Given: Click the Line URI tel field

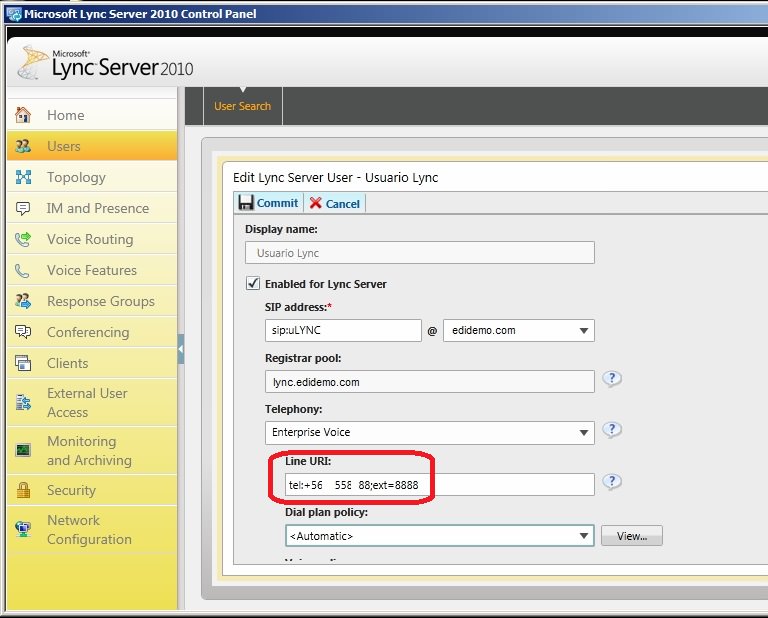Looking at the screenshot, I should point(439,484).
